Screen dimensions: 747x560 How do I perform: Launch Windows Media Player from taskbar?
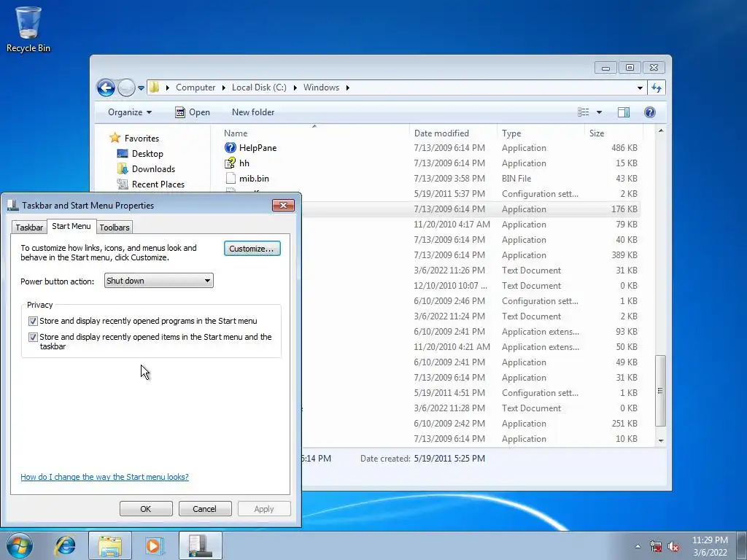pyautogui.click(x=154, y=545)
